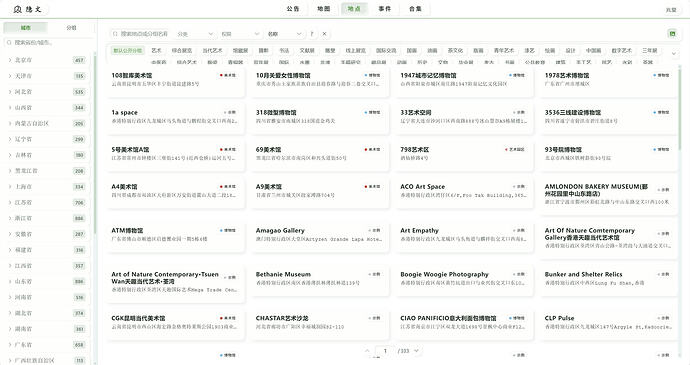
Task: Click the app logo in the header
Action: (27, 9)
